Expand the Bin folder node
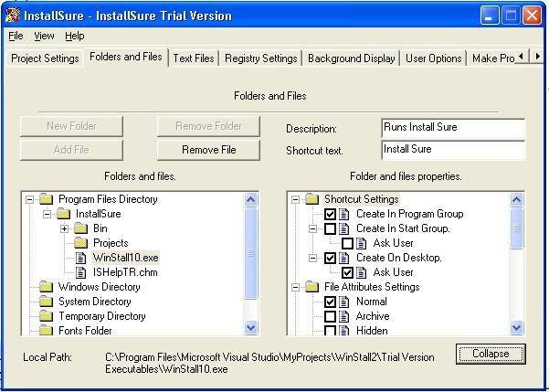Screen dimensions: 549x392 (64, 228)
